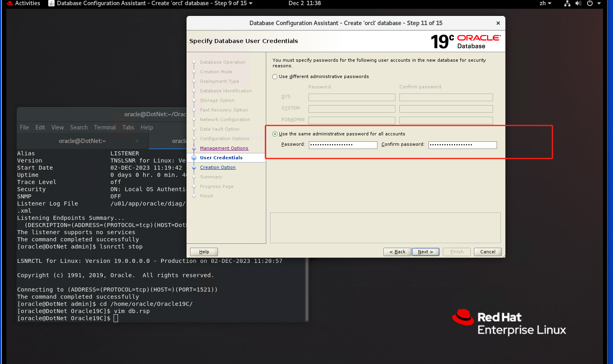The height and width of the screenshot is (364, 613).
Task: Close the Database Configuration Assistant dialog
Action: (x=498, y=23)
